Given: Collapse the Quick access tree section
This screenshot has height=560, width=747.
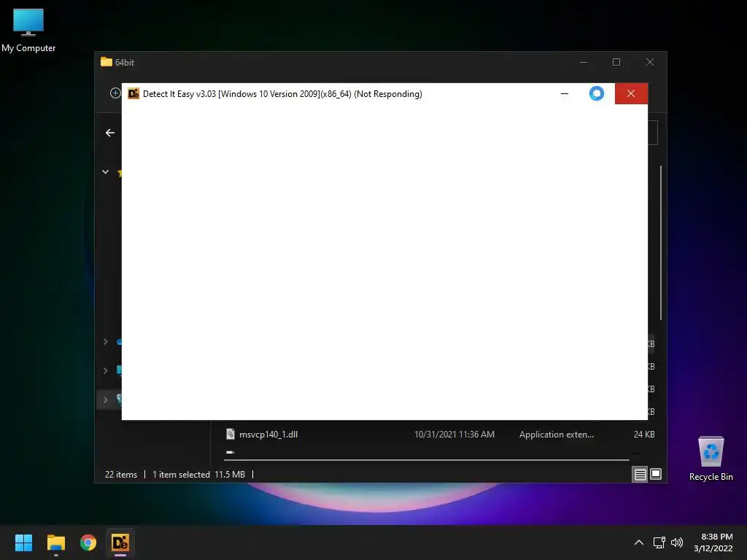Looking at the screenshot, I should pos(105,172).
